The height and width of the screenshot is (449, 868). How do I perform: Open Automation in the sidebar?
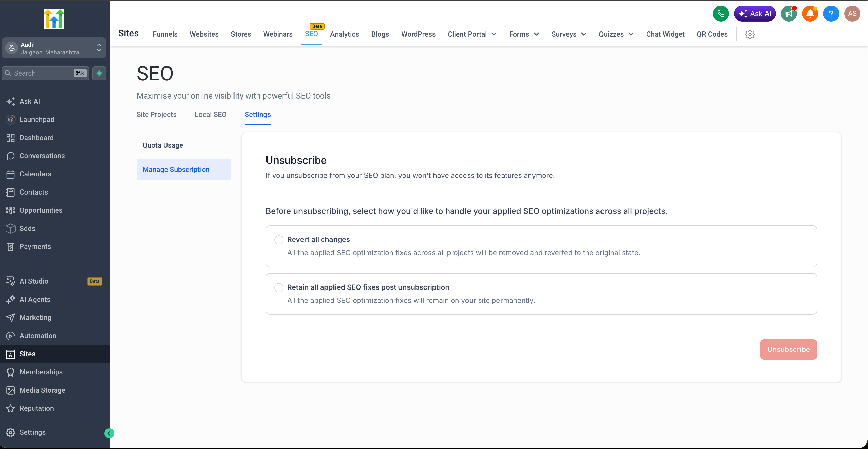pos(55,336)
